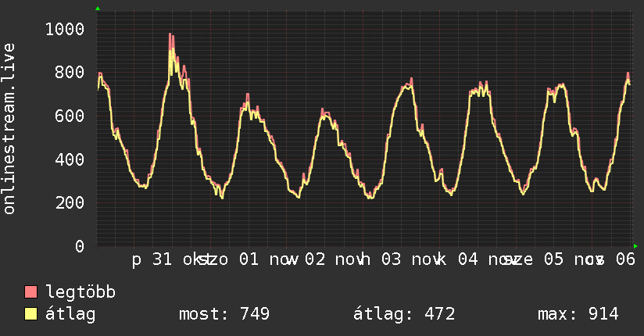Click the y-axis label 1000

65,29
